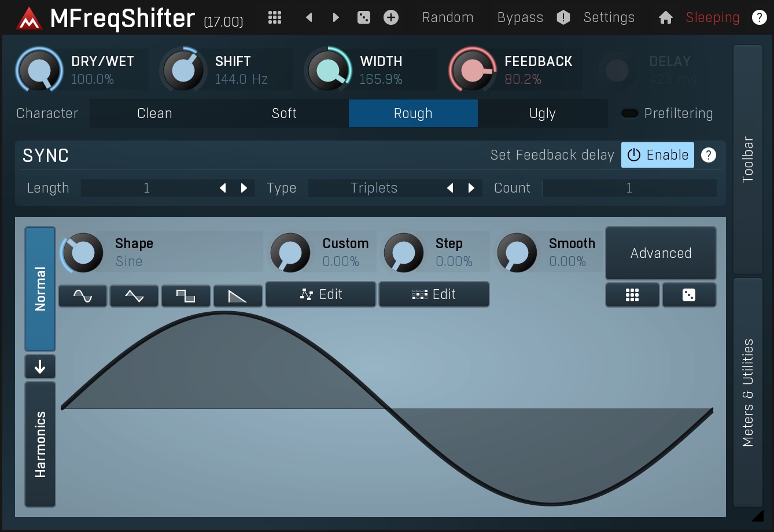Click the Length right stepper arrow
Viewport: 774px width, 532px height.
[243, 188]
